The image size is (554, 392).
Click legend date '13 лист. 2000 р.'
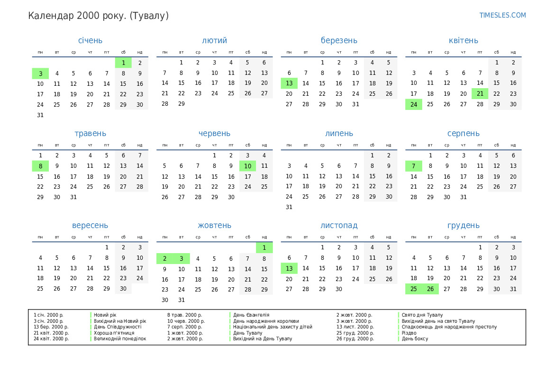click(x=355, y=327)
